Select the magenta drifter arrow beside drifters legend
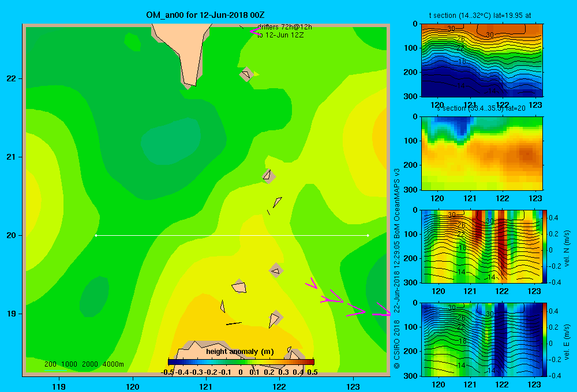This screenshot has height=392, width=577. pyautogui.click(x=255, y=32)
